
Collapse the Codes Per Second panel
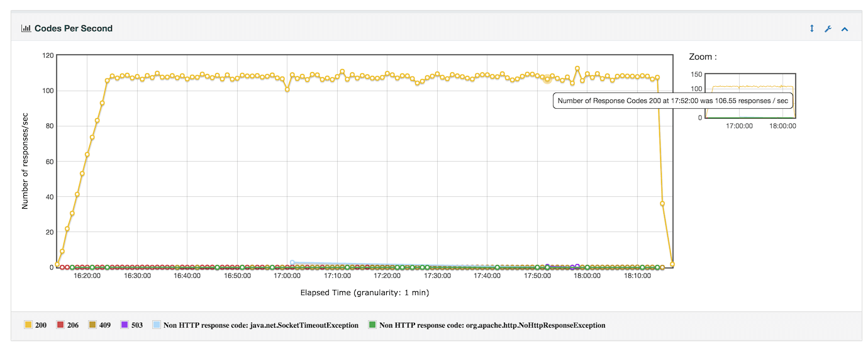(845, 29)
